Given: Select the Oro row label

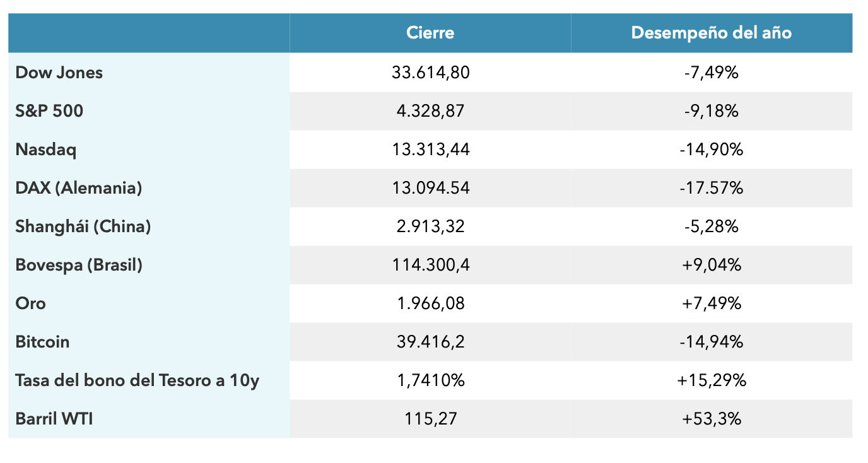Looking at the screenshot, I should [30, 303].
